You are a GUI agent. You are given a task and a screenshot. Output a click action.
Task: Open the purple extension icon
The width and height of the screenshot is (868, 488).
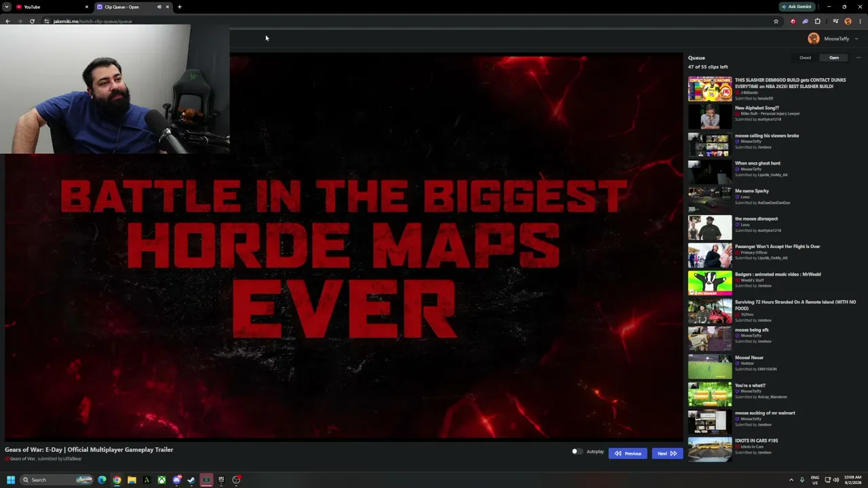pos(805,21)
